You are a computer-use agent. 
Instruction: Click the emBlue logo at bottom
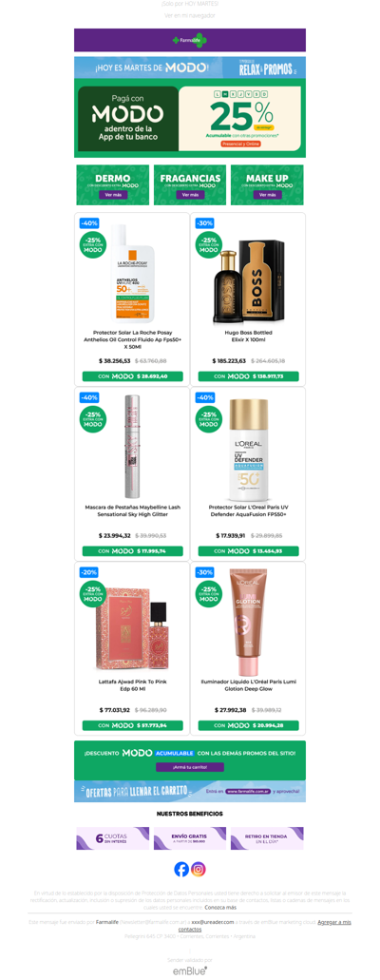pyautogui.click(x=190, y=970)
